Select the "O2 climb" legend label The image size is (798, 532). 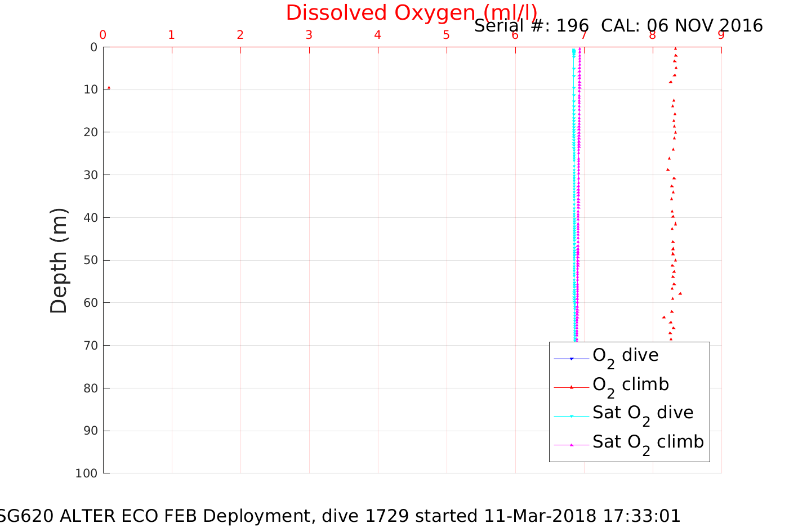click(630, 385)
